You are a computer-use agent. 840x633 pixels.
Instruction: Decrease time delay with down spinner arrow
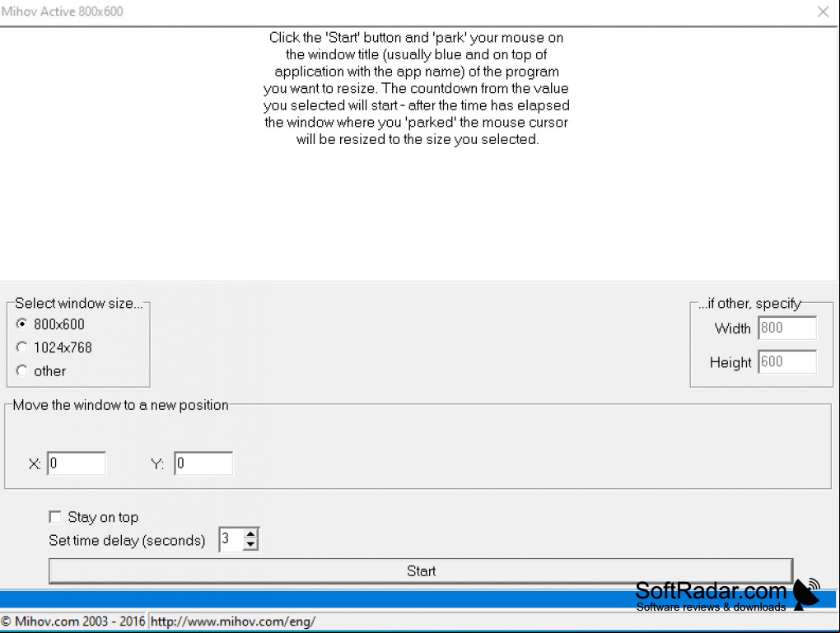pyautogui.click(x=250, y=545)
